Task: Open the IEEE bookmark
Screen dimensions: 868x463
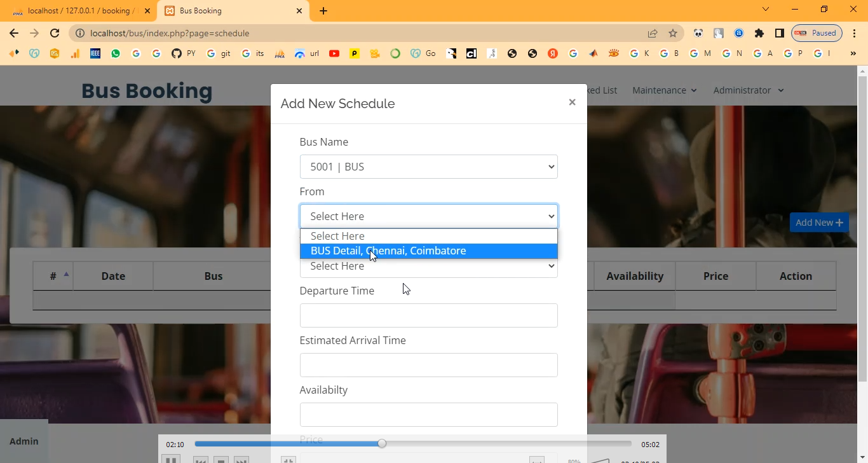Action: (x=95, y=53)
